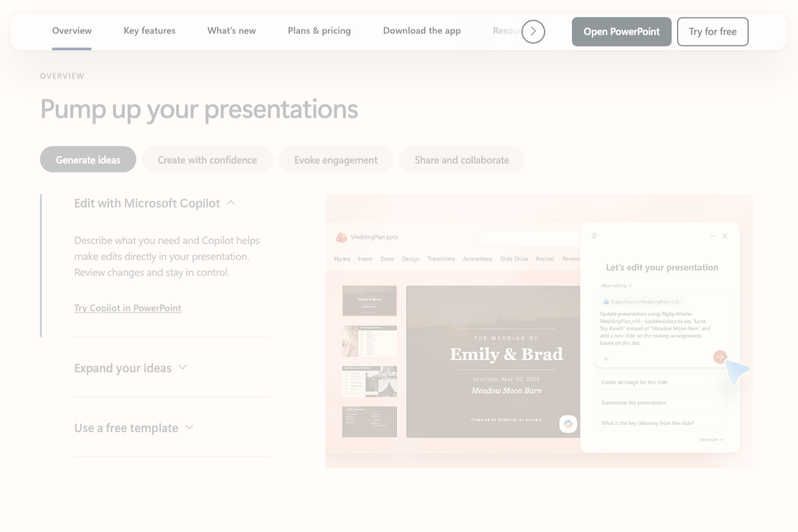Click the Copilot icon on the slide
Screen dimensions: 798x532
[568, 424]
